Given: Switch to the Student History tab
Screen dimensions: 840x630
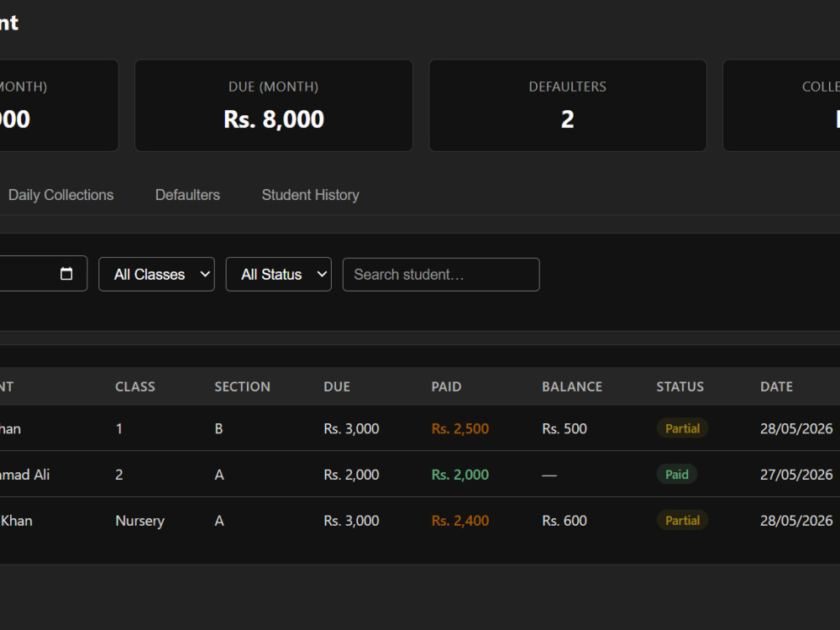Looking at the screenshot, I should click(x=310, y=195).
